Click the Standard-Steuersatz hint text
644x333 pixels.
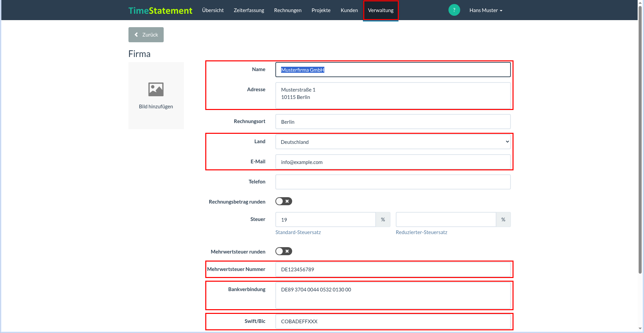[x=298, y=232]
